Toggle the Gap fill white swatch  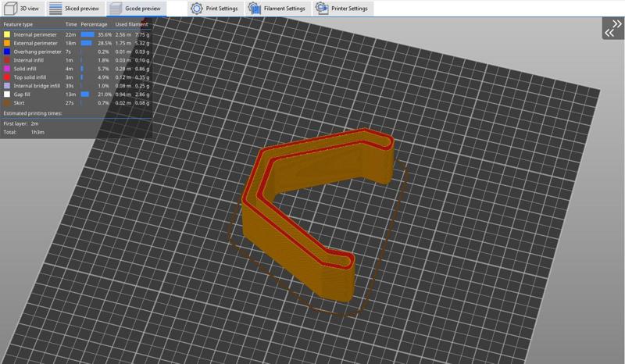point(7,95)
